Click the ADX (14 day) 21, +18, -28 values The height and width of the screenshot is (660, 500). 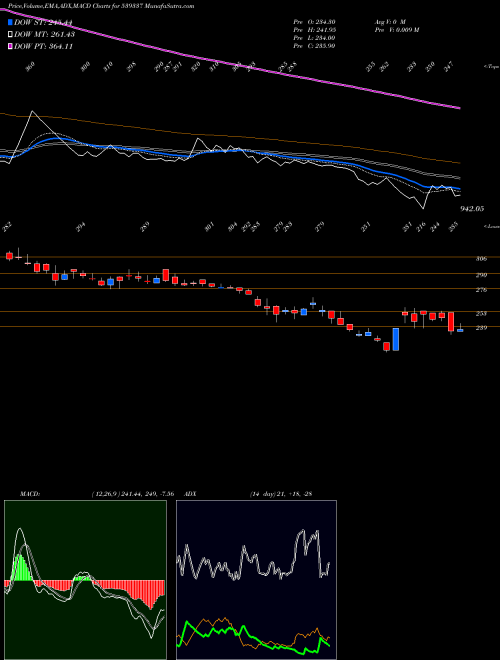coord(280,494)
